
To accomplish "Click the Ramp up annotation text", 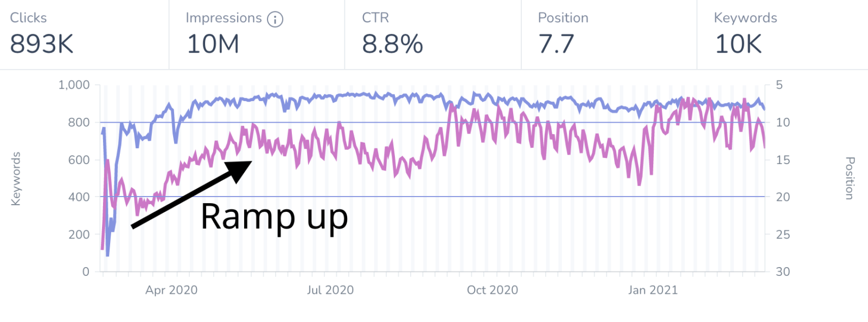I will coord(274,217).
